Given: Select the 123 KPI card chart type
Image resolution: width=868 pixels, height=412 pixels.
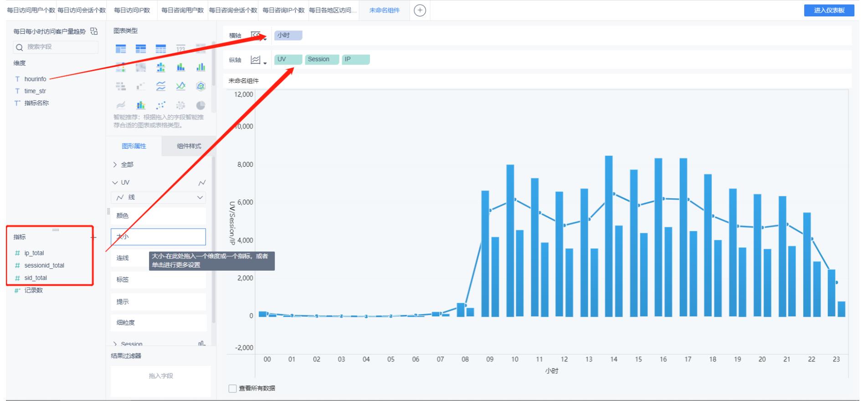Looking at the screenshot, I should pos(181,49).
